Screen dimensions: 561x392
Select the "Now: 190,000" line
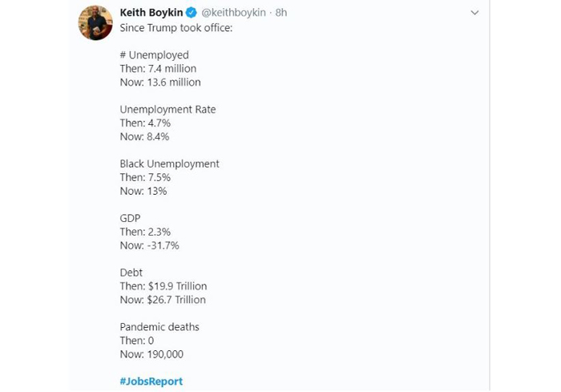coord(151,354)
